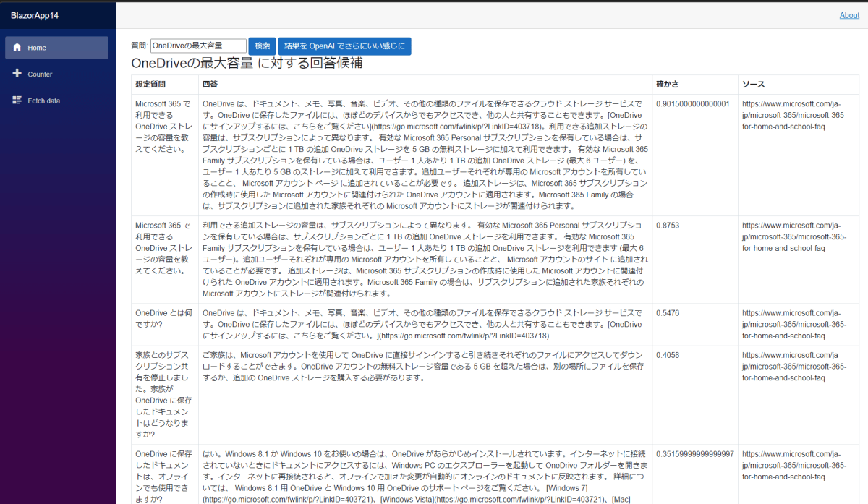The image size is (868, 504).
Task: Click the answer text in the 0.5476 row
Action: (423, 325)
